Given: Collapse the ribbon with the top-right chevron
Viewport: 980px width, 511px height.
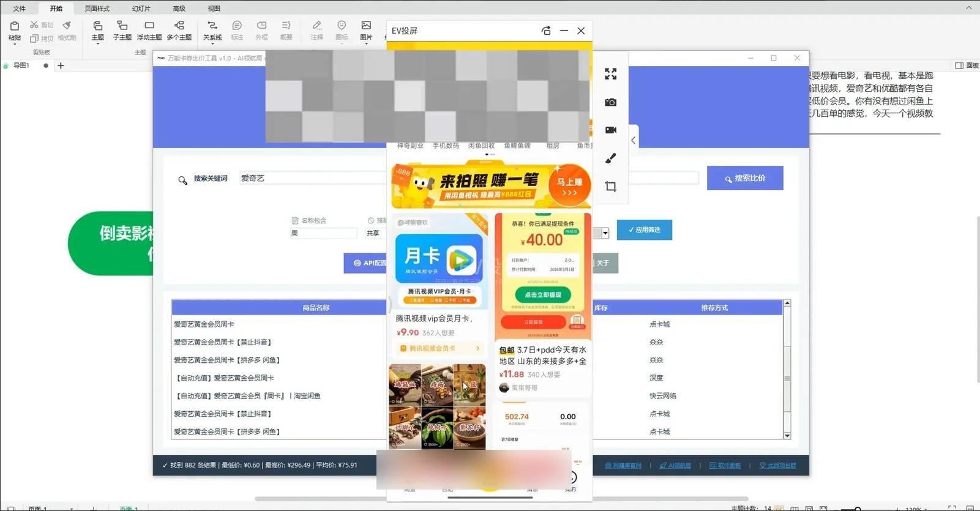Looking at the screenshot, I should click(x=969, y=8).
